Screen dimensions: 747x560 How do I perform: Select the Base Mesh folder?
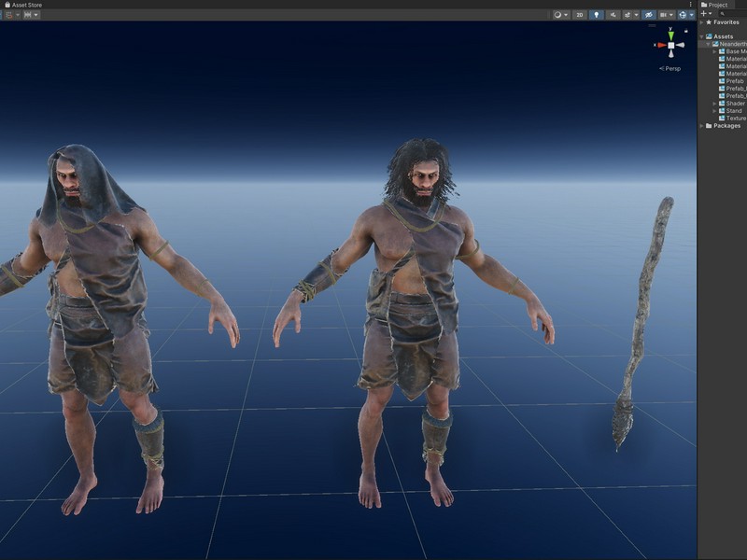(x=733, y=51)
